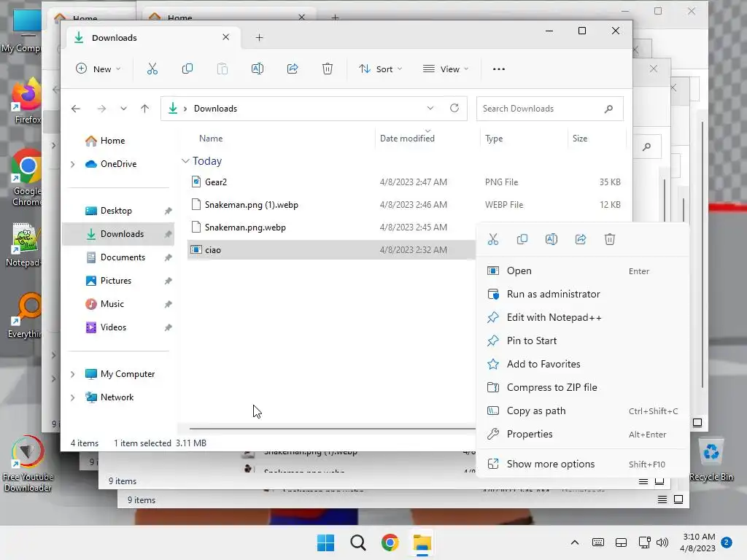Open the See more (three dots) menu
This screenshot has height=560, width=747.
point(499,69)
